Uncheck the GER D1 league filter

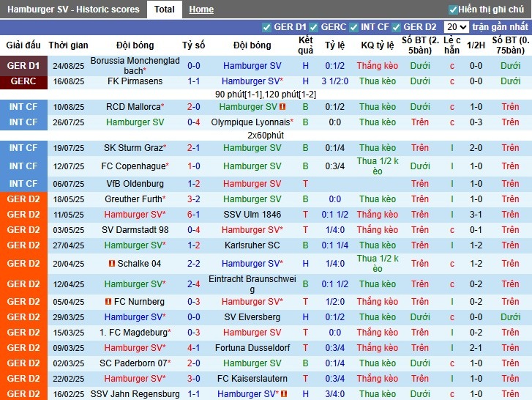(x=266, y=27)
